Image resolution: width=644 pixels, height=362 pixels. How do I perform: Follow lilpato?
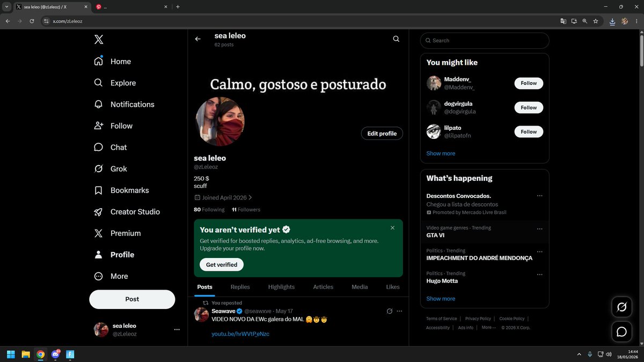pos(529,131)
